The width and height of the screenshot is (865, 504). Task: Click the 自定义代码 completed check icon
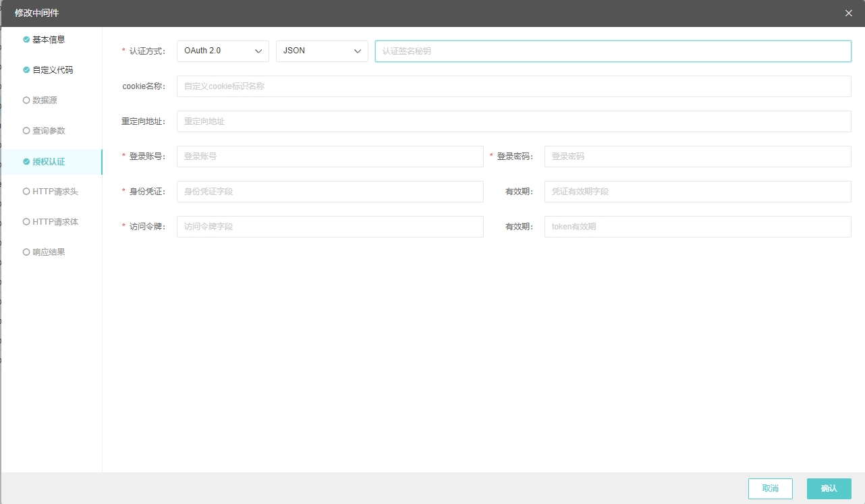click(x=26, y=70)
